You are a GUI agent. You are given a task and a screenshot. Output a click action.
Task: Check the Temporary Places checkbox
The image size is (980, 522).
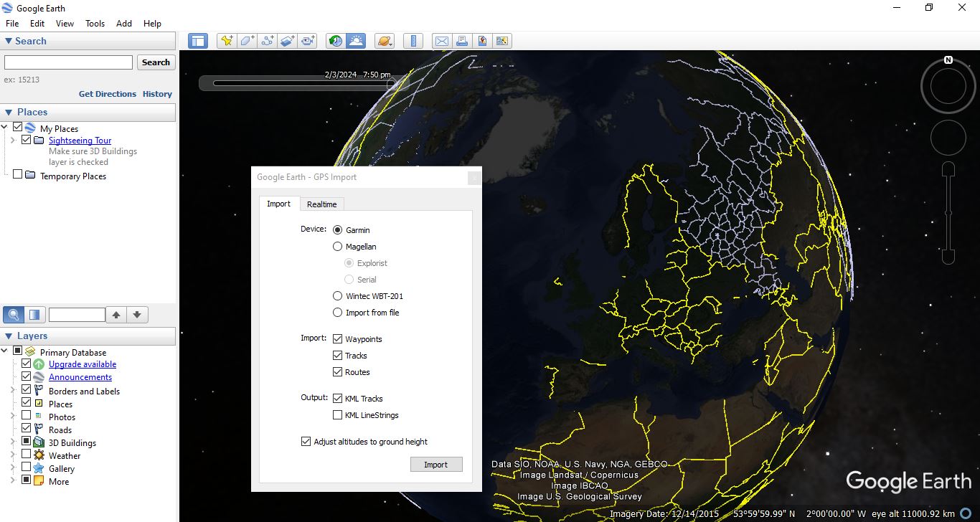(x=18, y=174)
